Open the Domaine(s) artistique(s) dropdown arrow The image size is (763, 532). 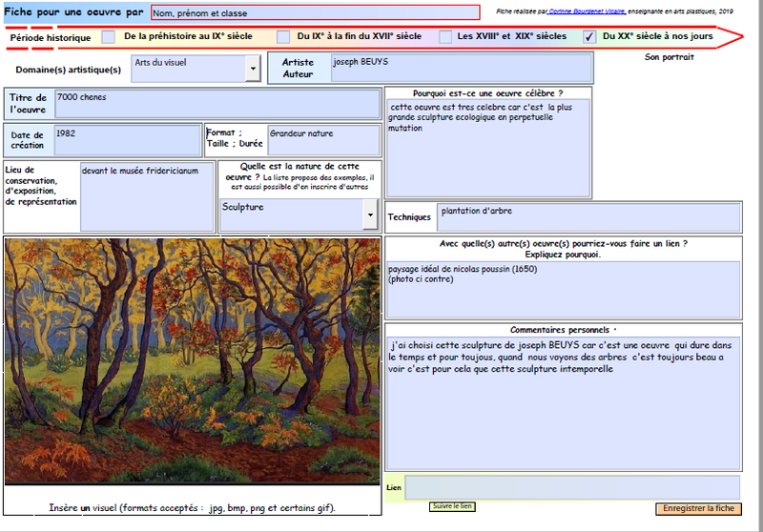point(253,69)
